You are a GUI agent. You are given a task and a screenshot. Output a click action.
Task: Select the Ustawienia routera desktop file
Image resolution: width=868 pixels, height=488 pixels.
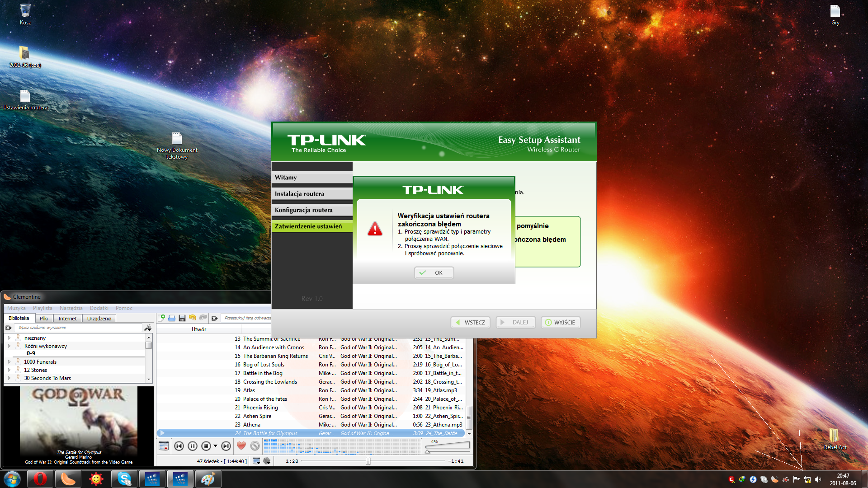tap(25, 100)
